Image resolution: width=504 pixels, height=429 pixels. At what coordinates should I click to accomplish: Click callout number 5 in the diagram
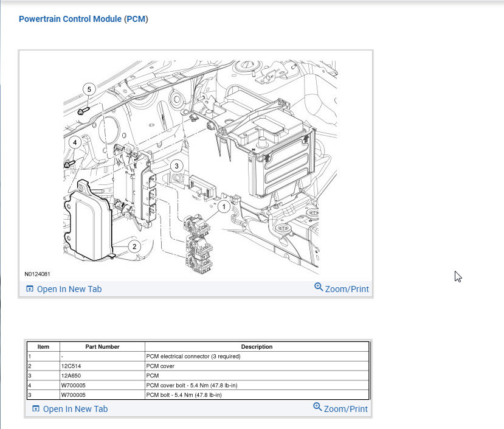pos(89,89)
